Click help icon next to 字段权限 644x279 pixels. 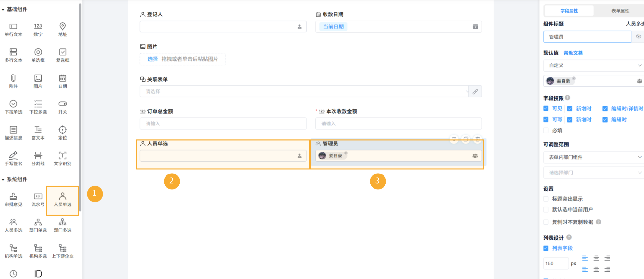pyautogui.click(x=567, y=98)
